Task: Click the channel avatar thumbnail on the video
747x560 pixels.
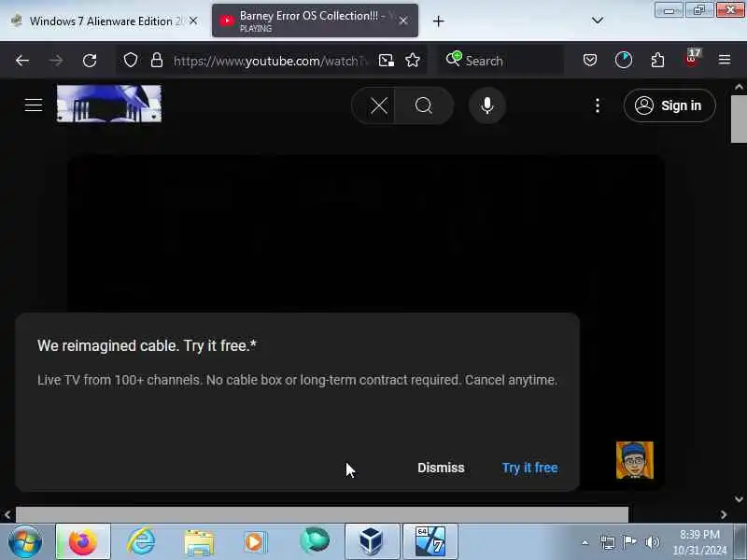Action: 635,460
